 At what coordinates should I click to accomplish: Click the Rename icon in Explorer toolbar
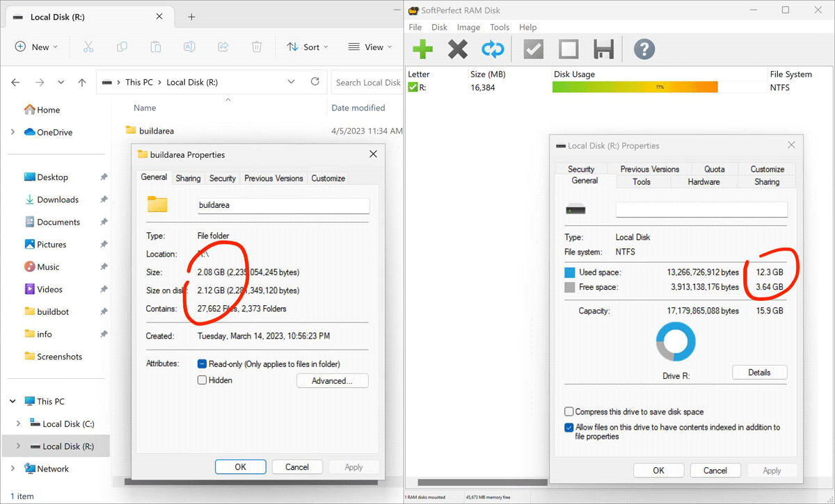click(x=189, y=47)
